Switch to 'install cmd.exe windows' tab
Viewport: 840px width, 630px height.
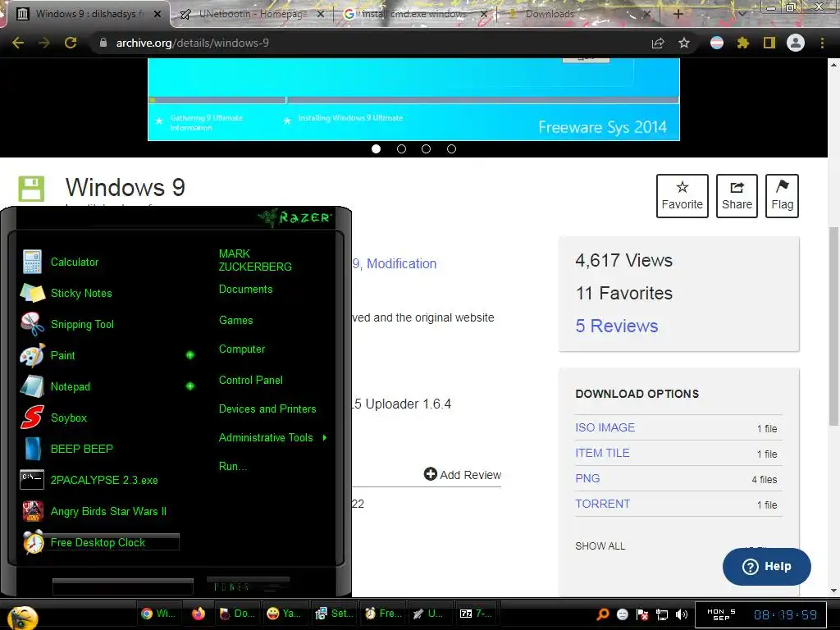[x=413, y=14]
